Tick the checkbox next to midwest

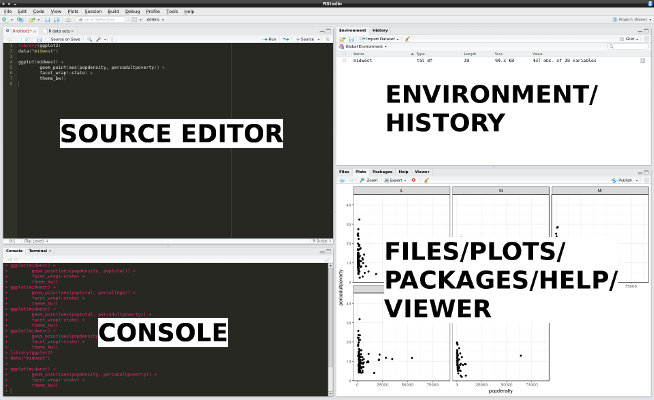(x=343, y=60)
